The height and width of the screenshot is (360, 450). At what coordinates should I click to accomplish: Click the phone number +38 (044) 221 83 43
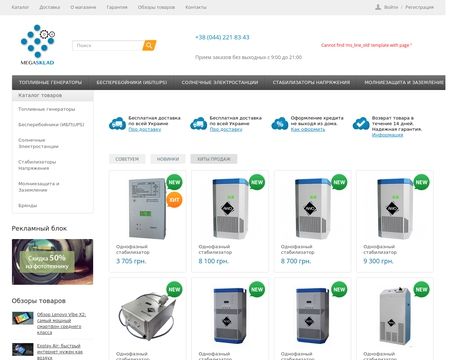(222, 37)
